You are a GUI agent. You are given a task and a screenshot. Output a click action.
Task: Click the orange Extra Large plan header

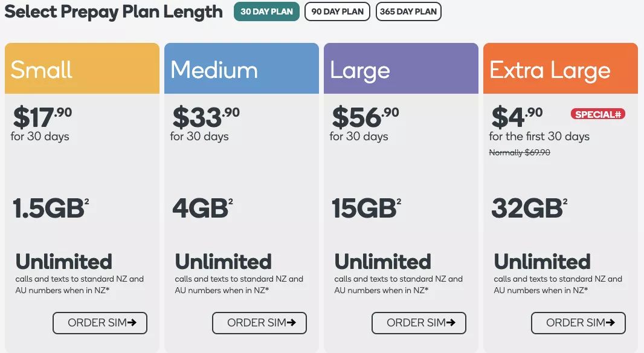point(561,69)
